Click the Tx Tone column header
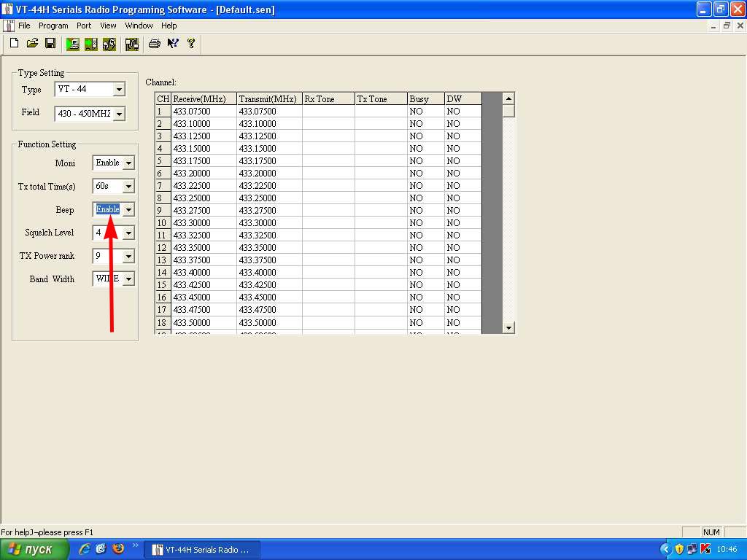The image size is (747, 560). (381, 99)
